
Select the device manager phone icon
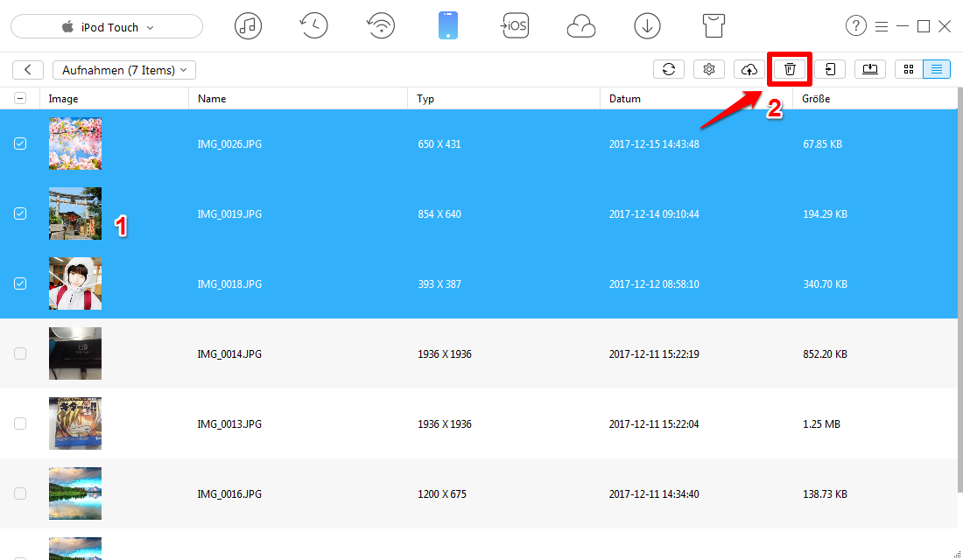pyautogui.click(x=448, y=25)
